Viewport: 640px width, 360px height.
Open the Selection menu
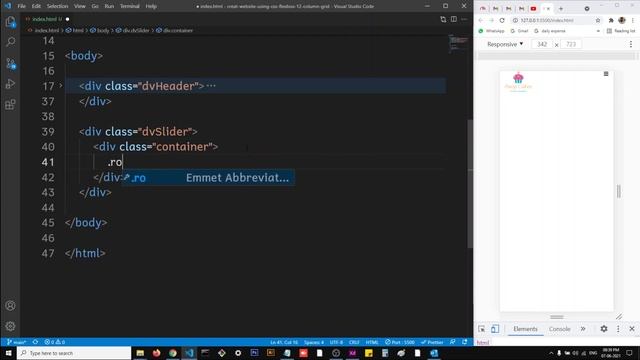click(58, 6)
